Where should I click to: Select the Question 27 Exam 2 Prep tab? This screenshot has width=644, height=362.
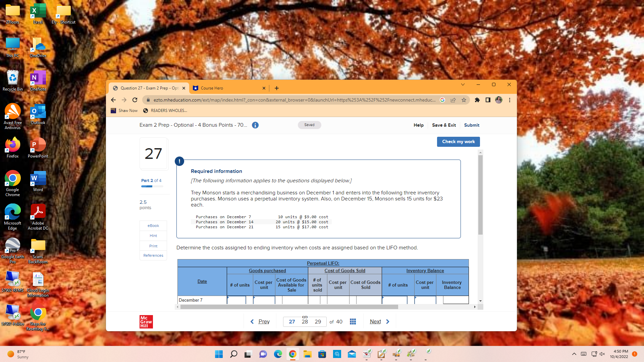click(149, 88)
